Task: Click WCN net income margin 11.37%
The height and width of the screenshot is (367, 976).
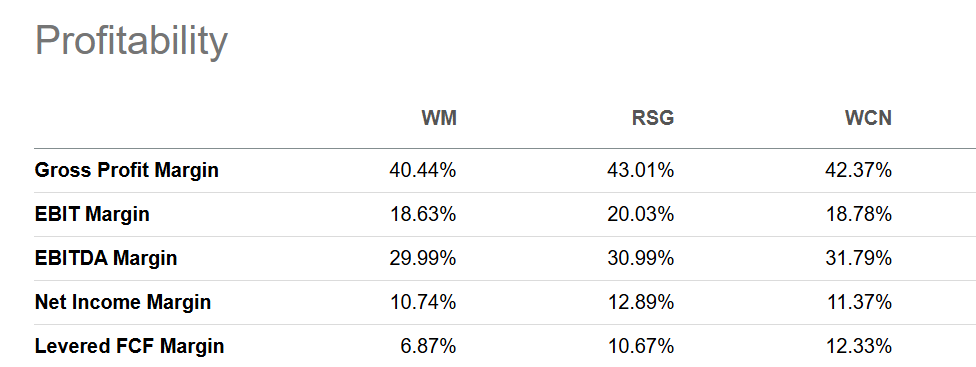Action: 858,302
